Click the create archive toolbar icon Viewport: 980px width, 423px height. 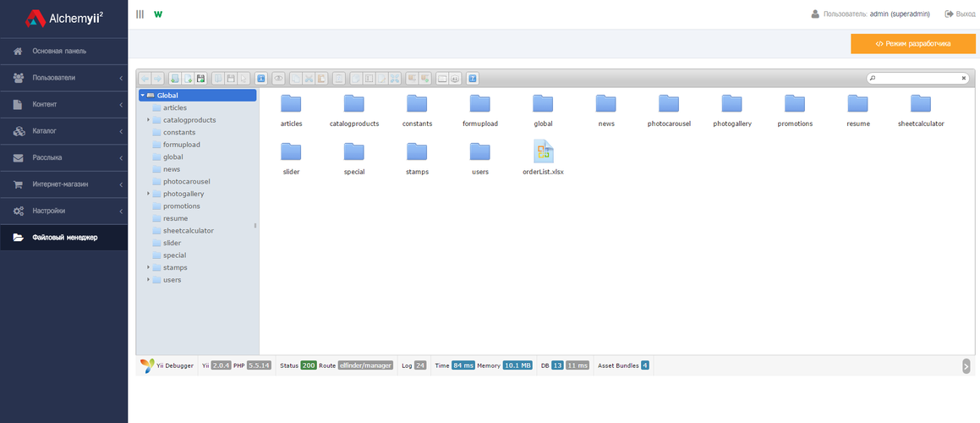point(424,79)
